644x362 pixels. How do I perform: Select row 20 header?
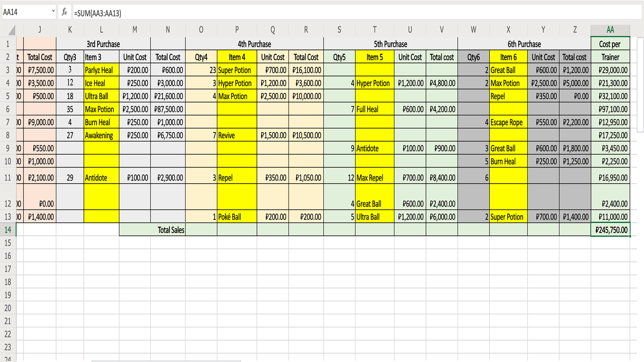[x=8, y=308]
